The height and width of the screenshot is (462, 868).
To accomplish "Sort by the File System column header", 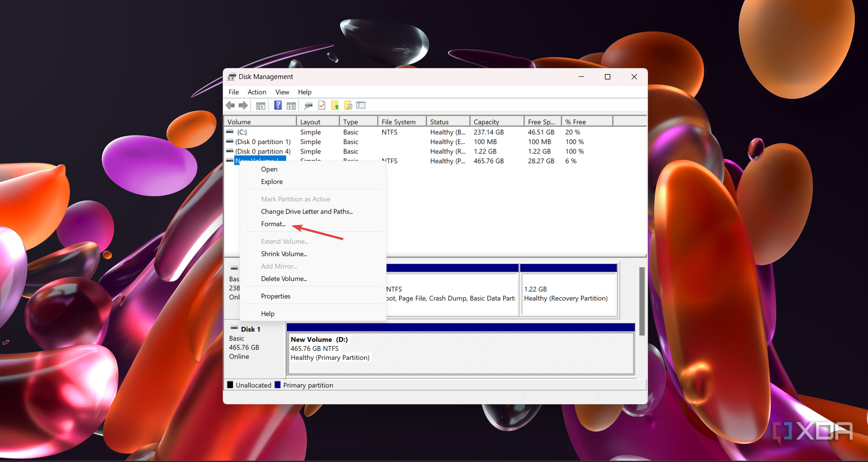I will [x=402, y=122].
